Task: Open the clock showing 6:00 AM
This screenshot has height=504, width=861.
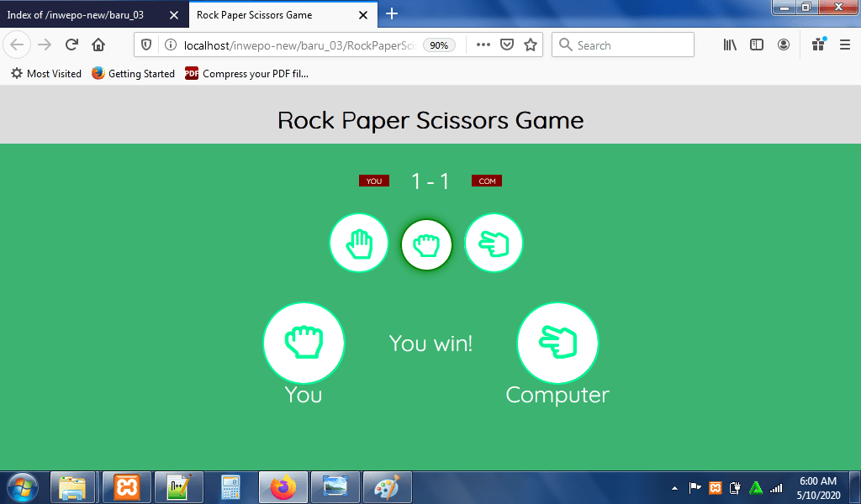Action: [818, 487]
